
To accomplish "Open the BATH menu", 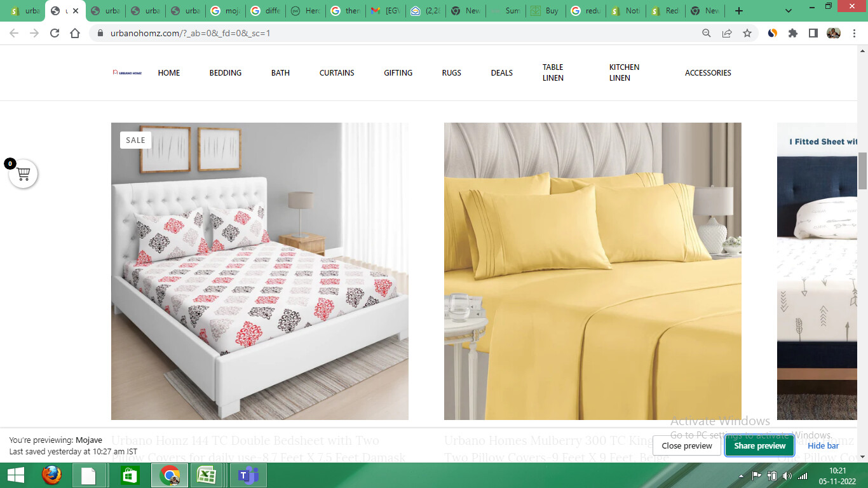I will coord(280,73).
